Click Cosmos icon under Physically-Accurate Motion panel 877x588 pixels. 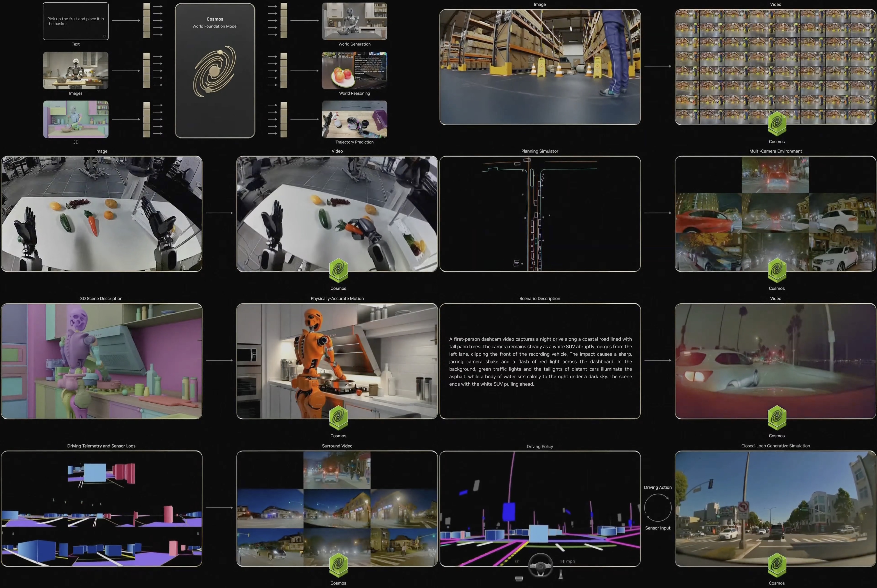coord(338,417)
